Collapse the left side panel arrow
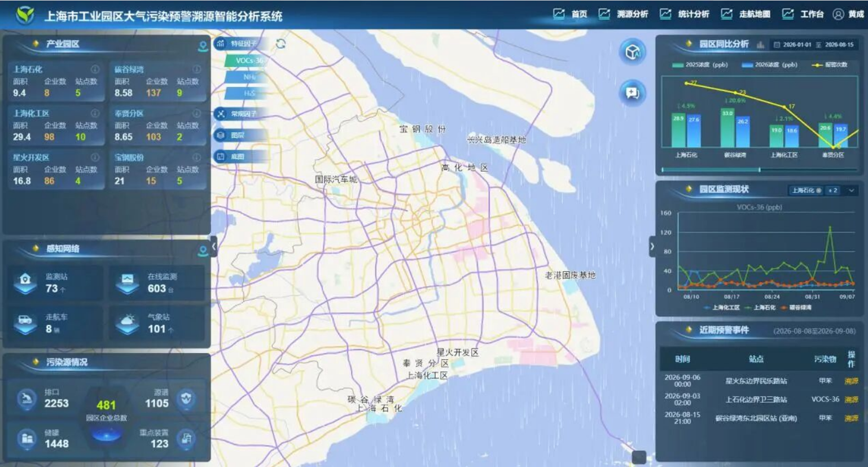868x467 pixels. pyautogui.click(x=214, y=246)
